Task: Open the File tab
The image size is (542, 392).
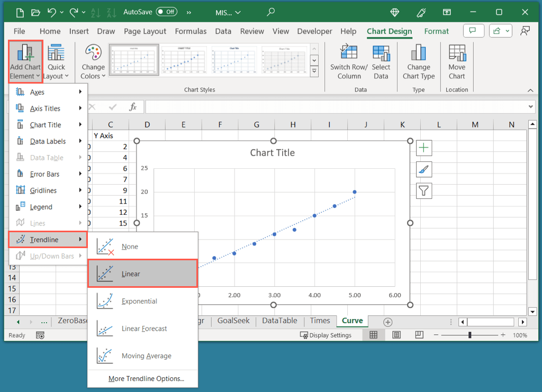Action: [20, 31]
